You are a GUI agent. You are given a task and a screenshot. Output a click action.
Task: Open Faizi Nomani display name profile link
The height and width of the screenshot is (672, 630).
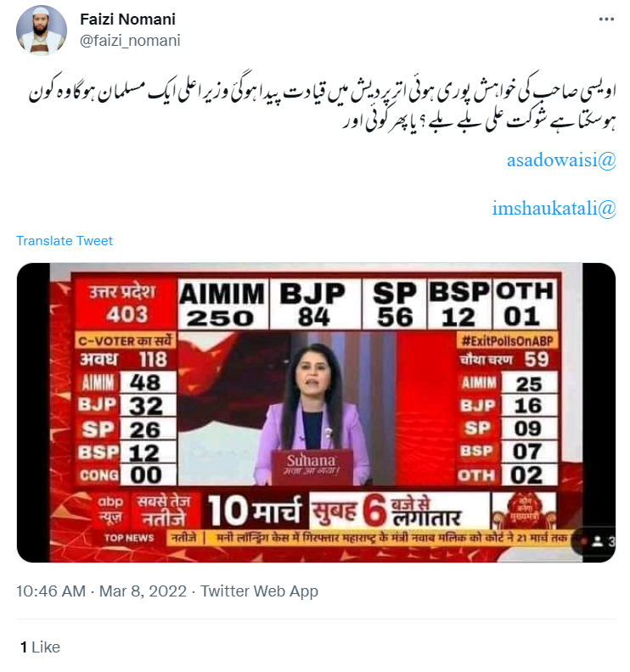point(128,20)
